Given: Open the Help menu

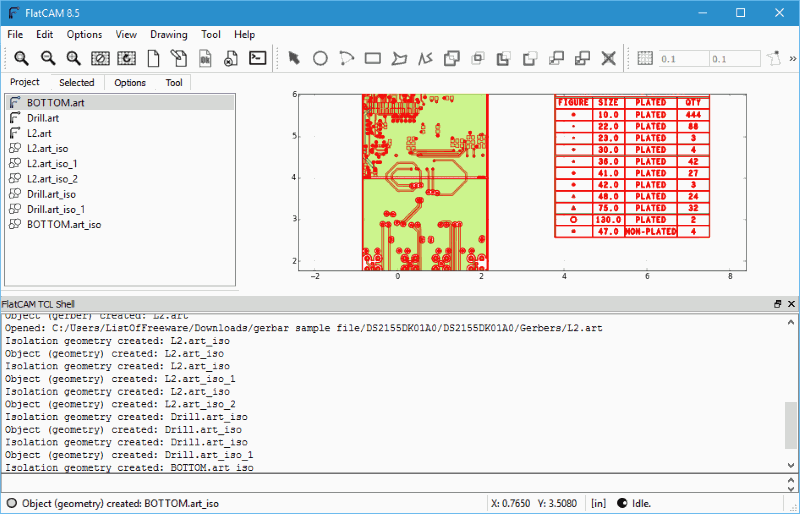Looking at the screenshot, I should (x=244, y=35).
